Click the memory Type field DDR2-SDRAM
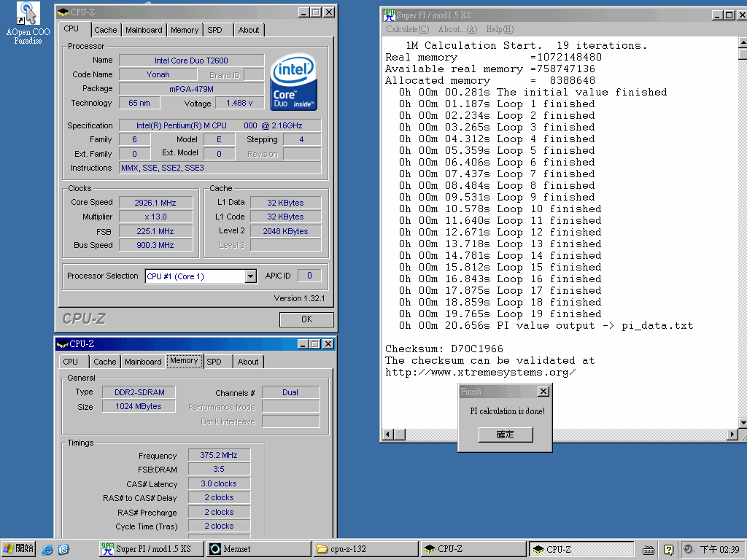The image size is (747, 560). [x=139, y=392]
